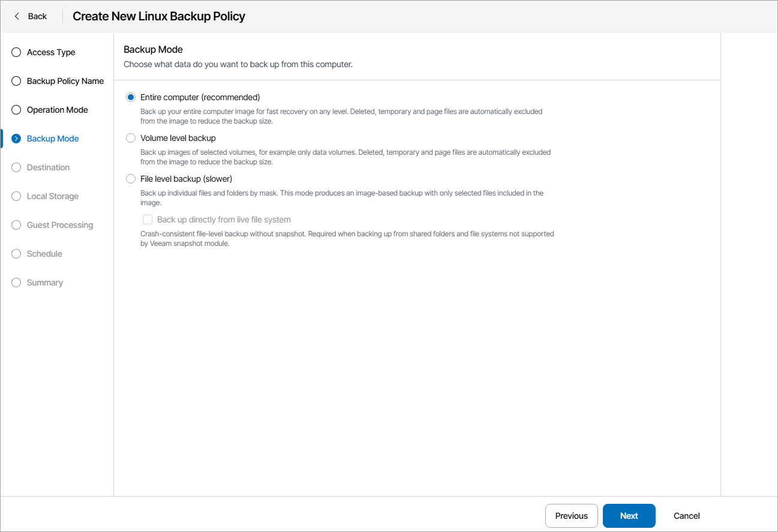The width and height of the screenshot is (778, 532).
Task: Click the Back link in header
Action: click(37, 16)
